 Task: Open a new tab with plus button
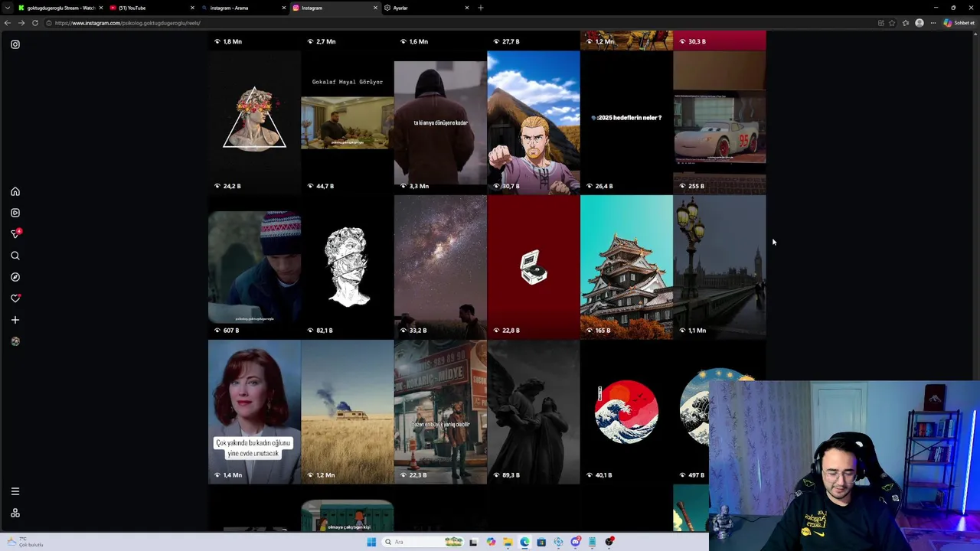click(x=481, y=8)
